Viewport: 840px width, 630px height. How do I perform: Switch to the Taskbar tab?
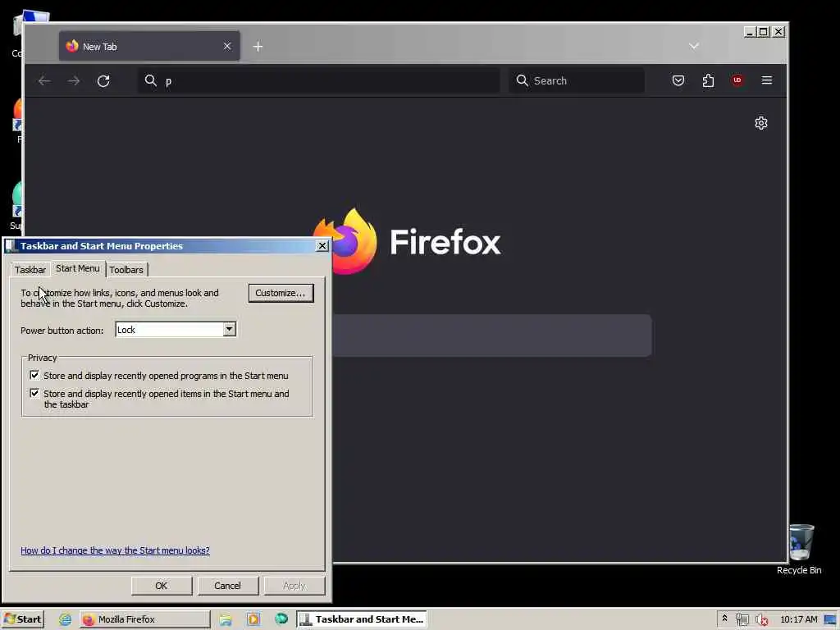[30, 270]
